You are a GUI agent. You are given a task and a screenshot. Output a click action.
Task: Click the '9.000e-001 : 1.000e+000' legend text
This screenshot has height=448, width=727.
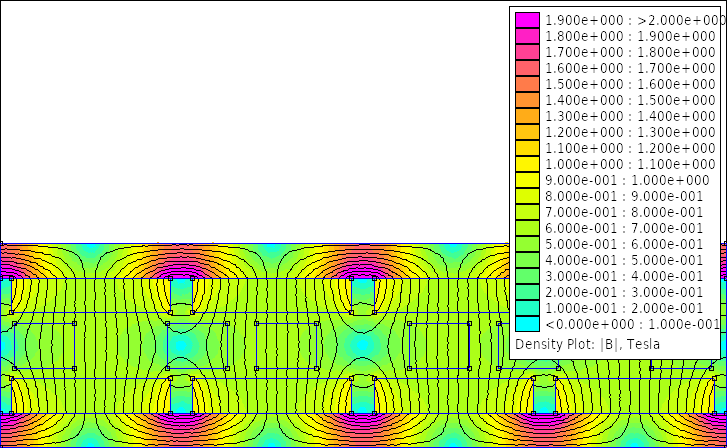point(627,180)
